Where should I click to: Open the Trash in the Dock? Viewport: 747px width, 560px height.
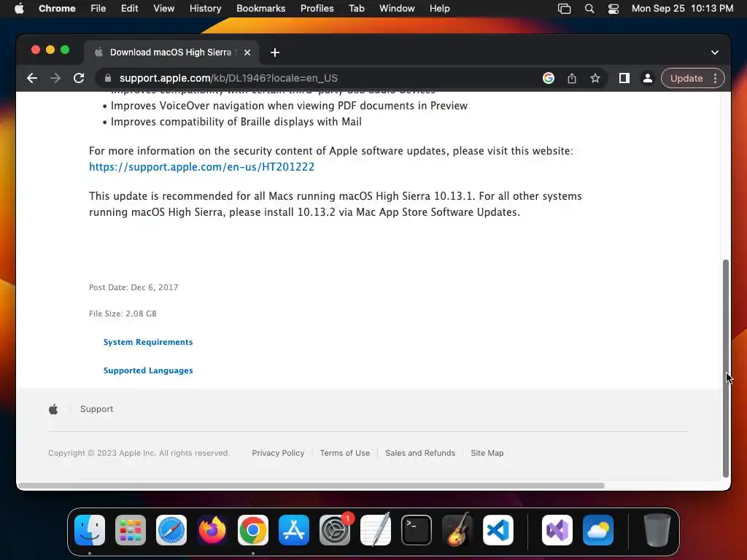tap(657, 530)
